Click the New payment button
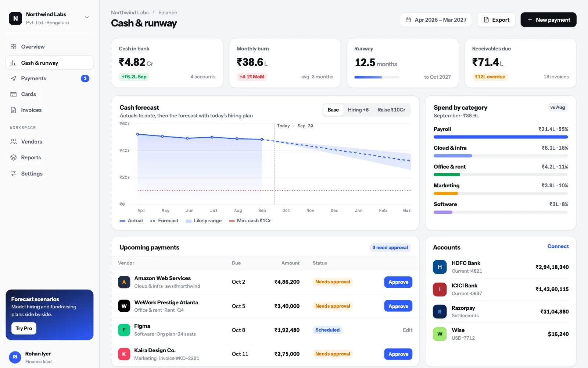 point(548,20)
